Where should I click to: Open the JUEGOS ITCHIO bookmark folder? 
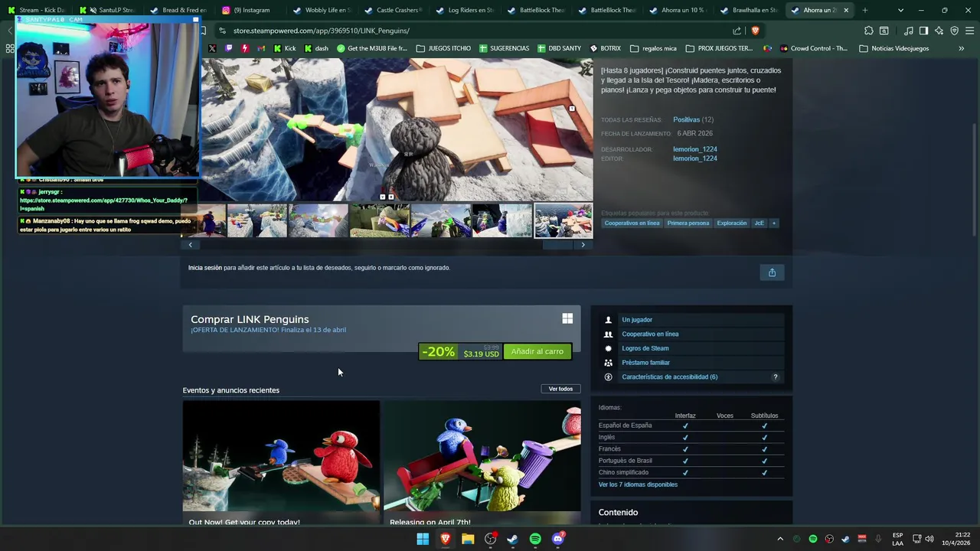(443, 48)
